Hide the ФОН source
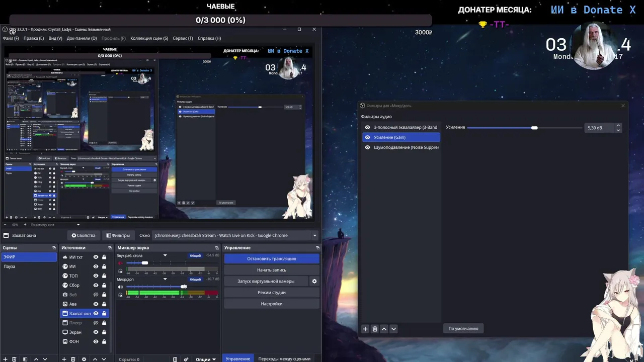This screenshot has width=644, height=362. (x=96, y=341)
